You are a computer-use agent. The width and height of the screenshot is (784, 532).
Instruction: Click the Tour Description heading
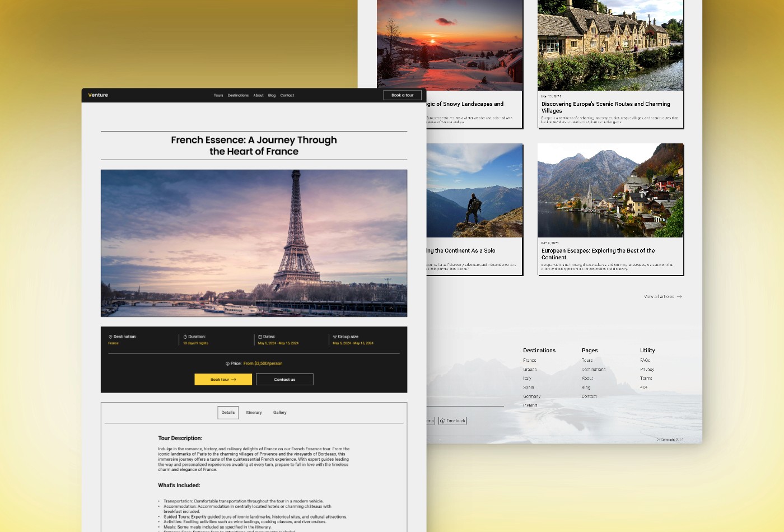tap(180, 438)
